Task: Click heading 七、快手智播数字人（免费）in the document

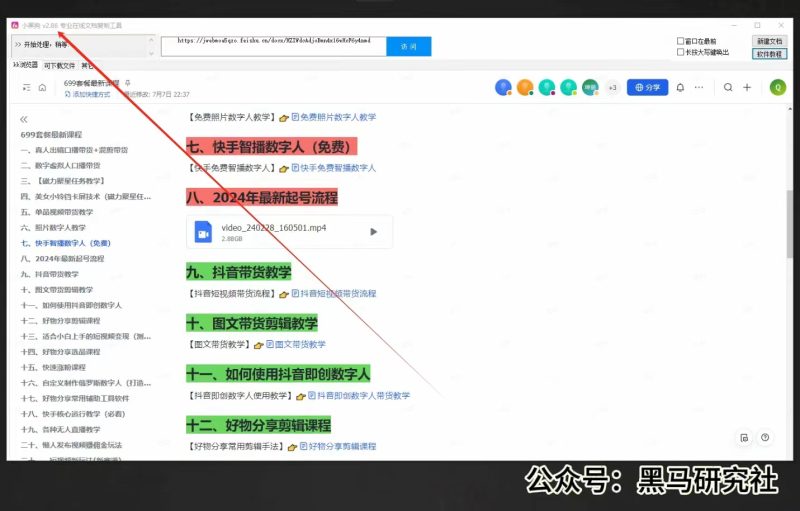Action: tap(271, 147)
